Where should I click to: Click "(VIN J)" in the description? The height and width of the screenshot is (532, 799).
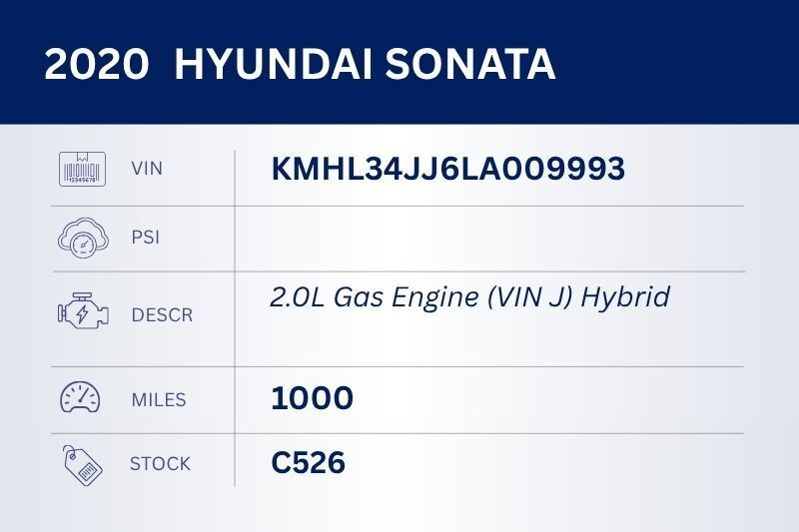pos(546,297)
